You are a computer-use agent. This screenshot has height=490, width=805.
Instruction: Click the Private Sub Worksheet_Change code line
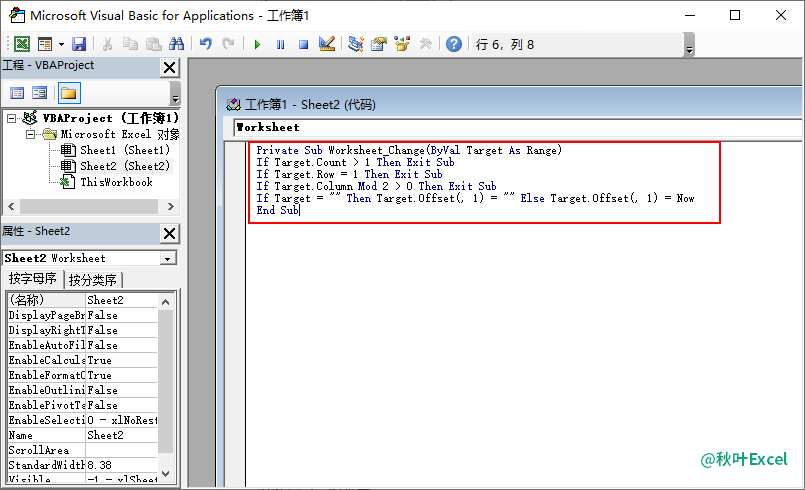tap(409, 150)
